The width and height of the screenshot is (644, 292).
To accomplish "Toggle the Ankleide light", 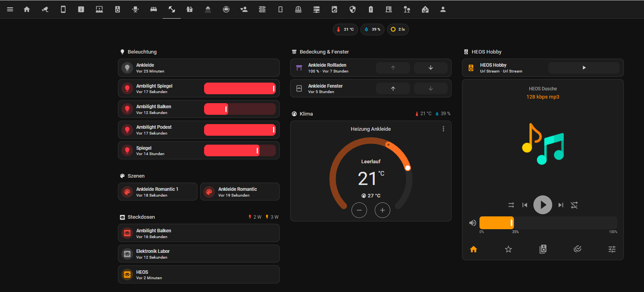I will [127, 68].
